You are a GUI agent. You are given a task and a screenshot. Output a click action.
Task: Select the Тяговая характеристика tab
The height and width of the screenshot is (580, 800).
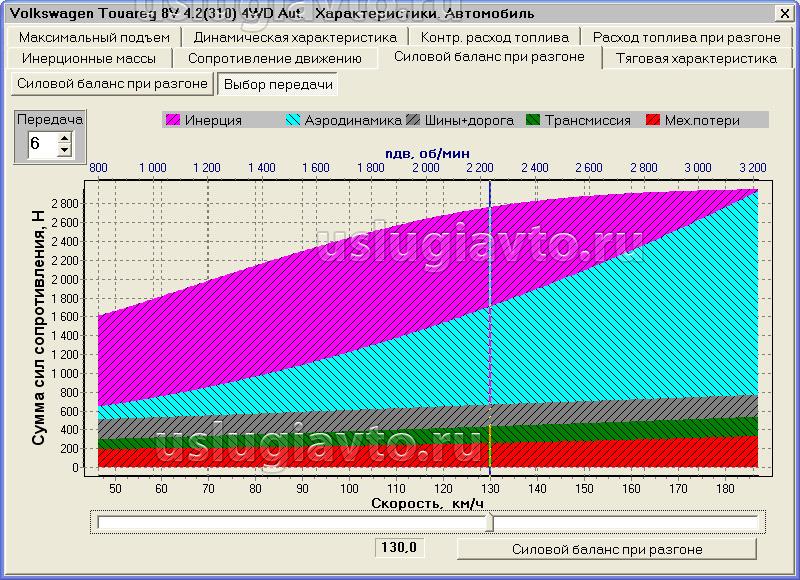(696, 58)
